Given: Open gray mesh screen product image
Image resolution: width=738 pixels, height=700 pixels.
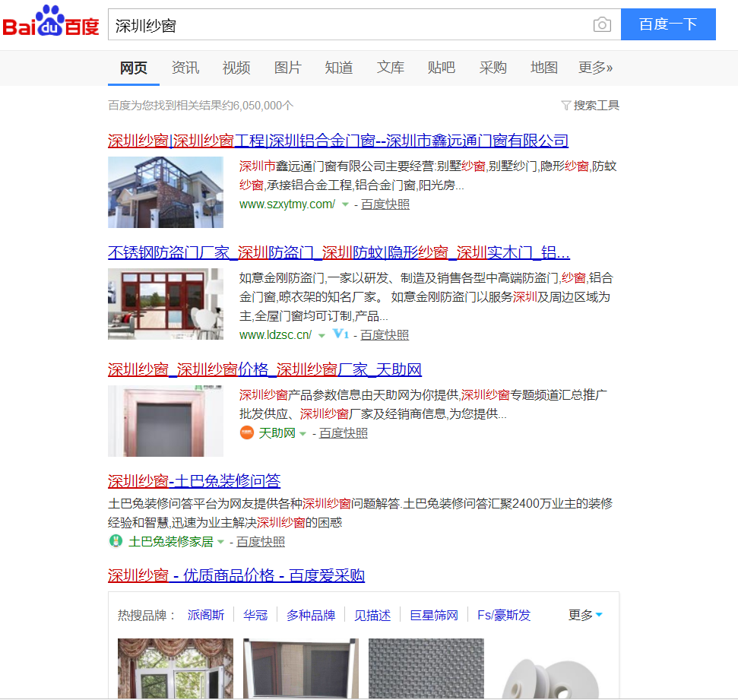Looking at the screenshot, I should click(x=426, y=669).
